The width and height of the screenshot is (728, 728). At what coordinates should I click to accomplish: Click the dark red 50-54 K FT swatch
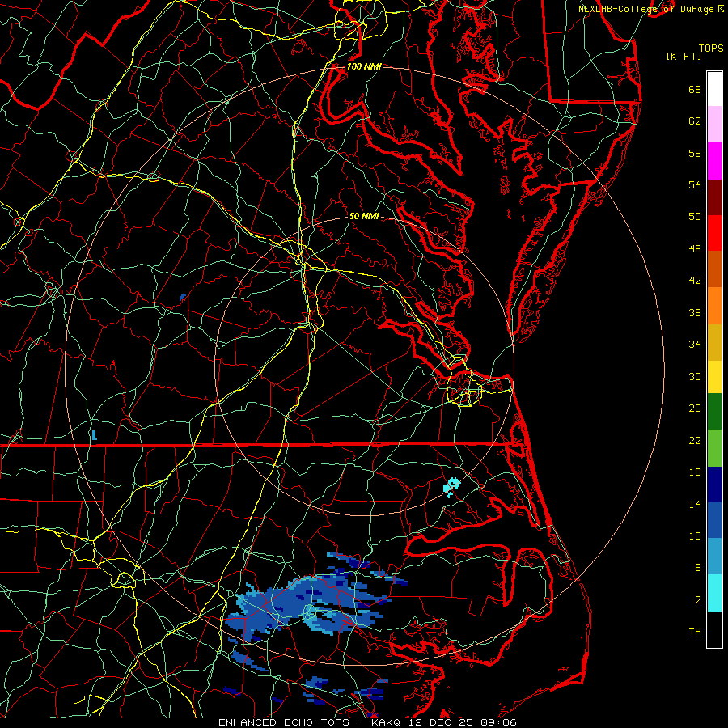[714, 197]
